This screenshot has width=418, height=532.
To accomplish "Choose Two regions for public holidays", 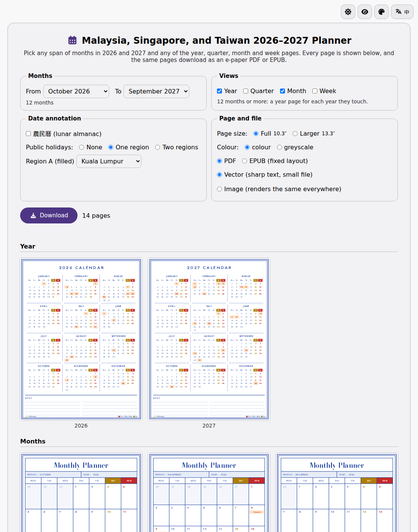I will [x=158, y=147].
